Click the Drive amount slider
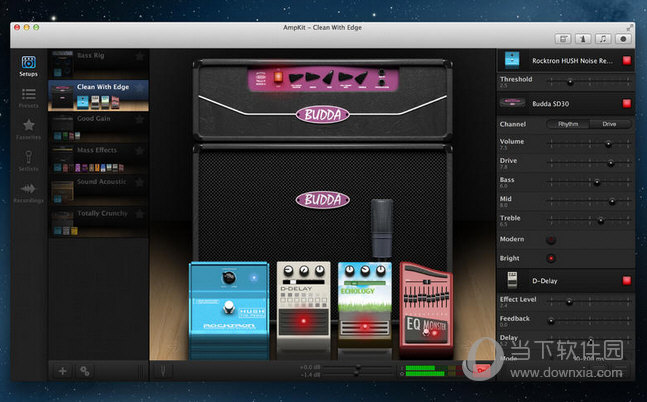647x402 pixels. [x=589, y=163]
